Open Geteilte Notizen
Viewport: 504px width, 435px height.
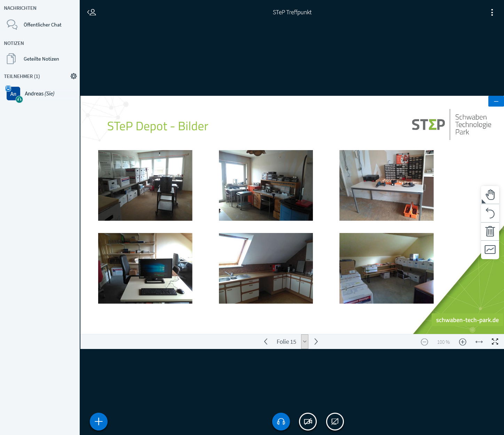point(41,59)
